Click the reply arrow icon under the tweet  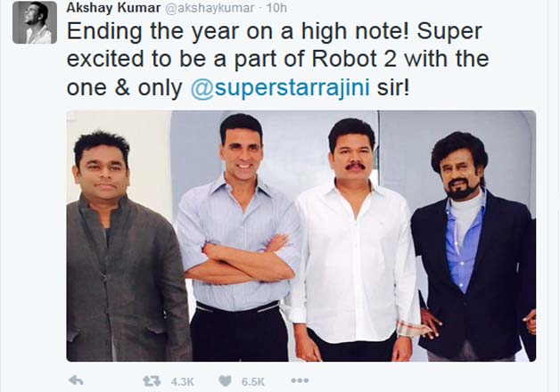click(x=76, y=380)
